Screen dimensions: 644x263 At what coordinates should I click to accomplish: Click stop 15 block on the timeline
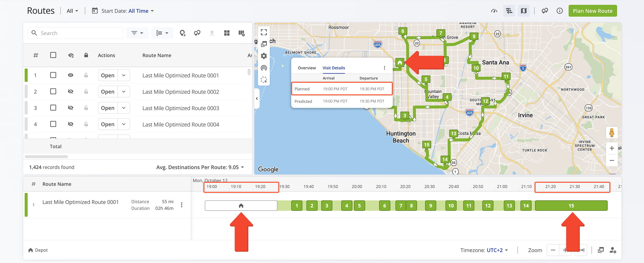pos(571,206)
